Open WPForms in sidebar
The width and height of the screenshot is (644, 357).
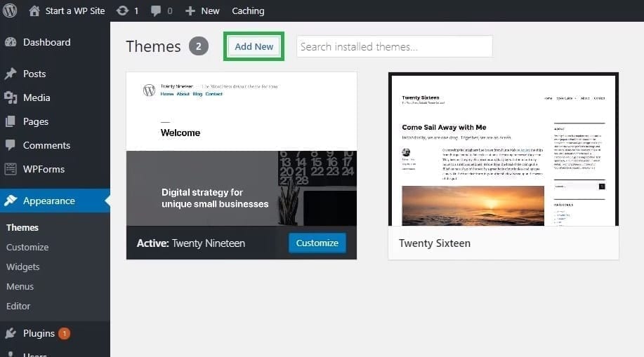pos(44,169)
